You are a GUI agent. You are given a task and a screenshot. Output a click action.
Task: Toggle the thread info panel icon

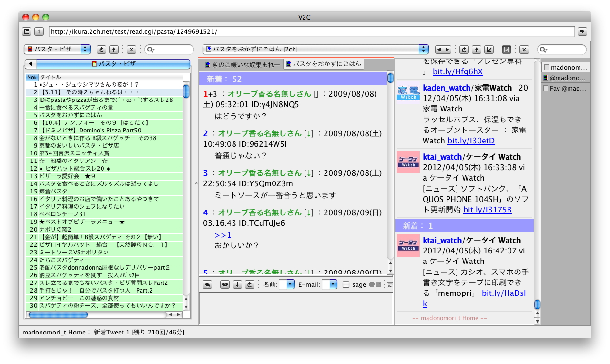coord(39,31)
